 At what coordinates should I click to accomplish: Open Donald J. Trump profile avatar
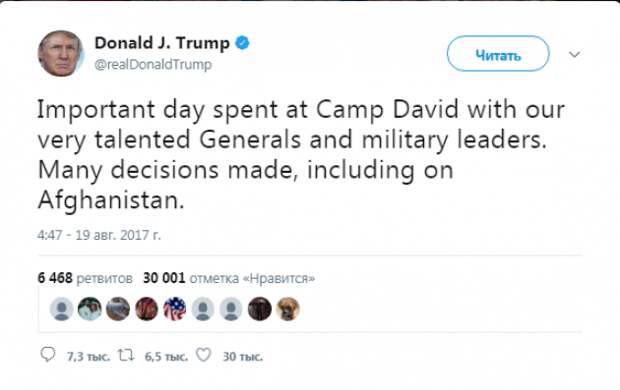tap(60, 53)
